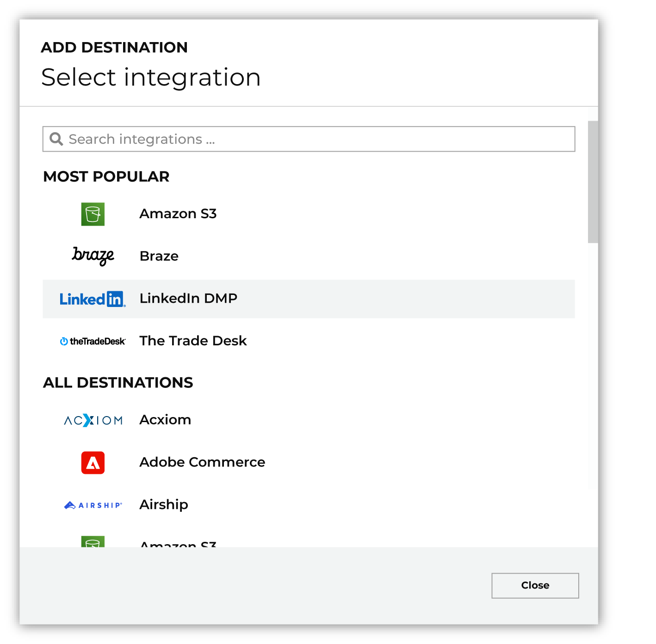Click the Acxiom logo icon
The image size is (656, 644).
click(x=93, y=420)
